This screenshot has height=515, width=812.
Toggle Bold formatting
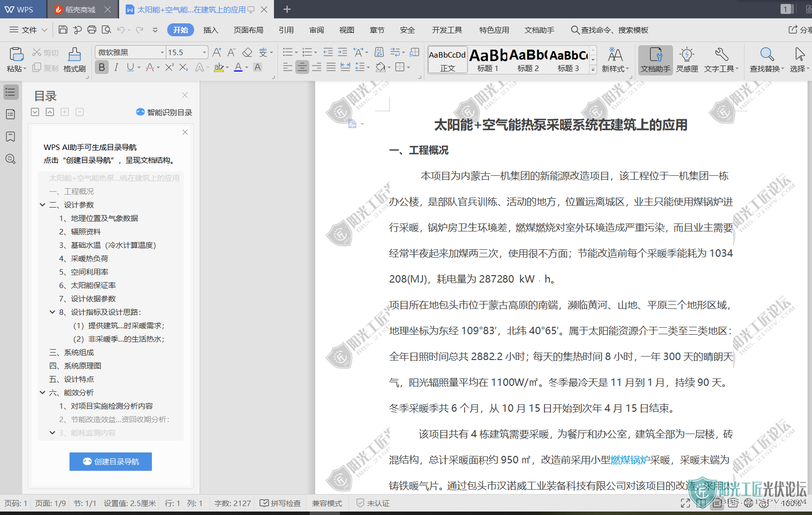(x=102, y=67)
